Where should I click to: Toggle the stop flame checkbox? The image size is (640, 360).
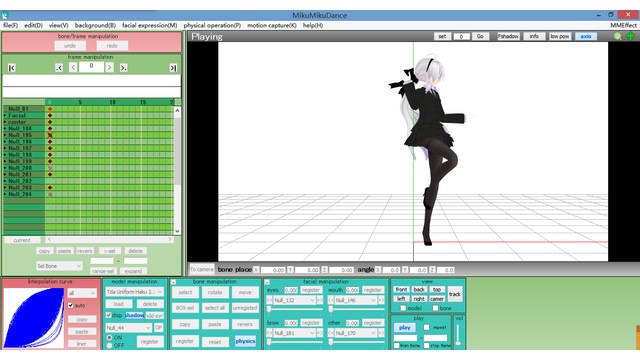(427, 346)
